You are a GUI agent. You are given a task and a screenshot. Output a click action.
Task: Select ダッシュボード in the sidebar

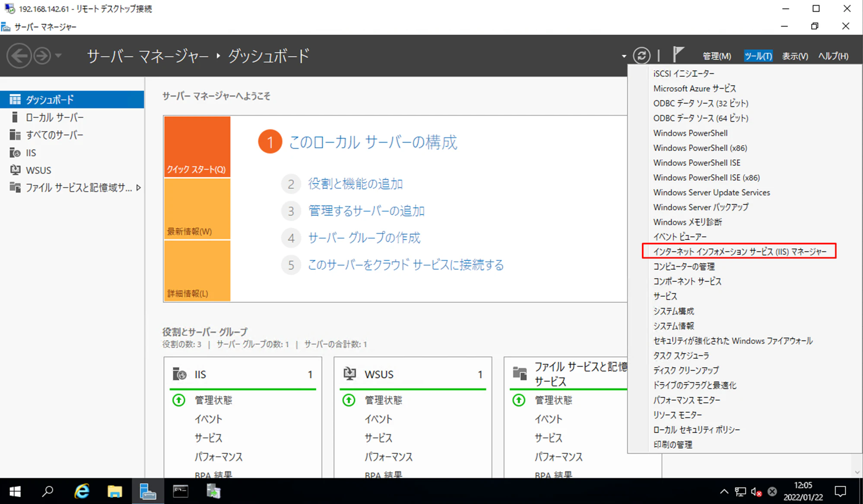coord(72,99)
